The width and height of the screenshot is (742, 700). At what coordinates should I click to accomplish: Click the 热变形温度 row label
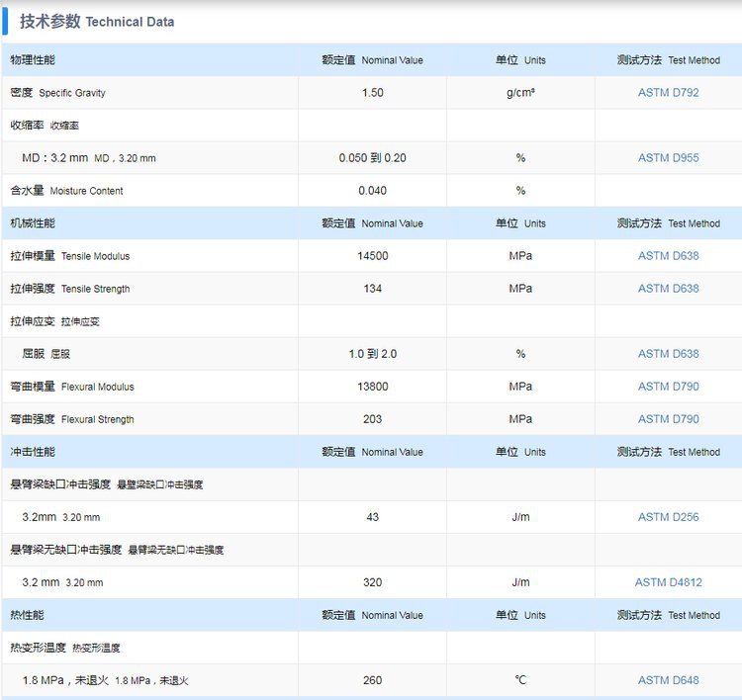(x=65, y=648)
